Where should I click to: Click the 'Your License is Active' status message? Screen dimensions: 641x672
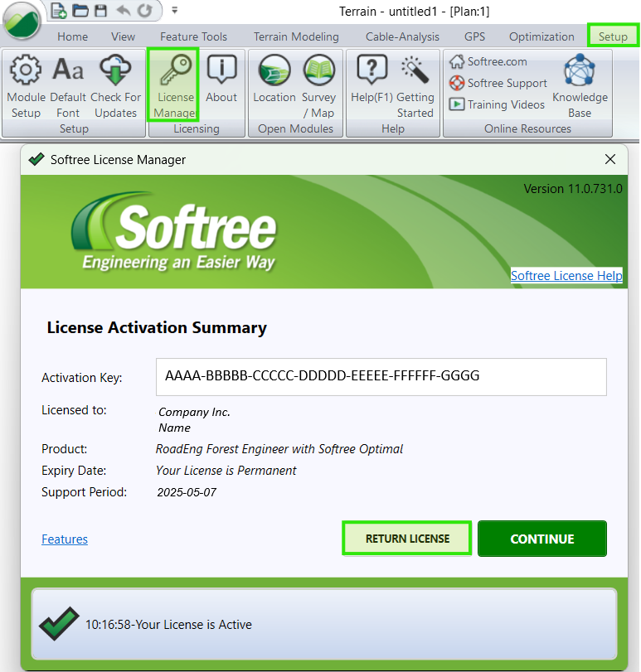[168, 625]
